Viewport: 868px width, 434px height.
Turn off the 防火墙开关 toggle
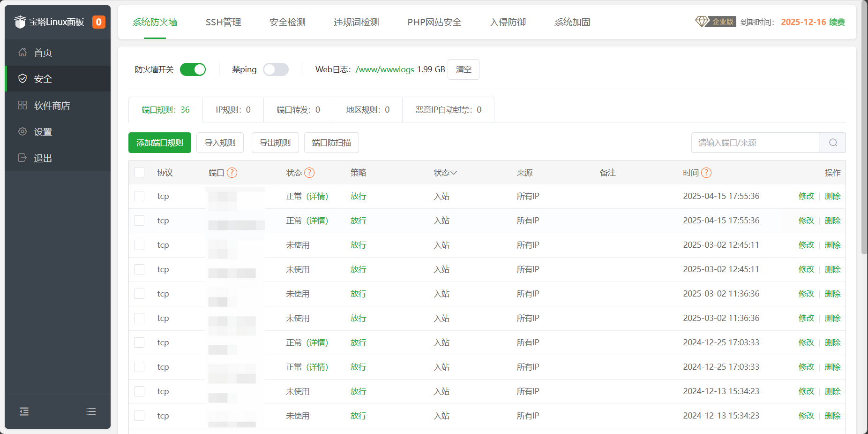pos(193,69)
